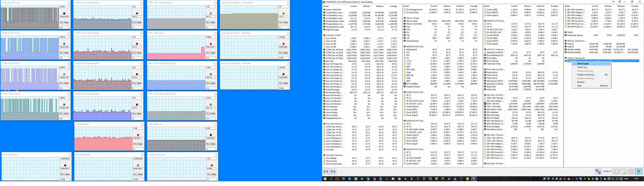This screenshot has height=186, width=644.
Task: Open the network remote monitoring icon in HWiNFO
Action: pyautogui.click(x=598, y=172)
